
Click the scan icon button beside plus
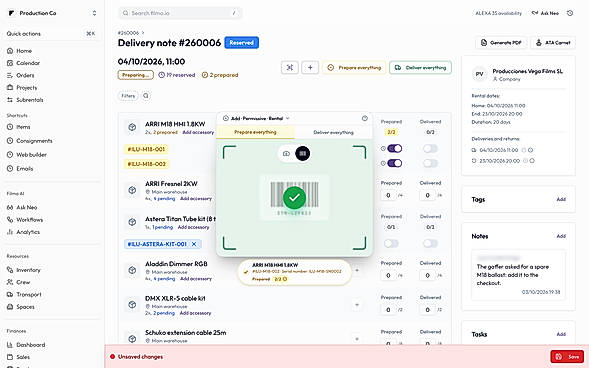point(290,68)
